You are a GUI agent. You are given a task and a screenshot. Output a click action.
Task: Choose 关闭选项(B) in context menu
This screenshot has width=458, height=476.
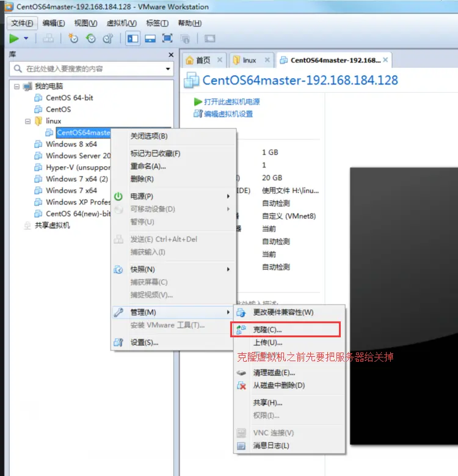[x=174, y=136]
